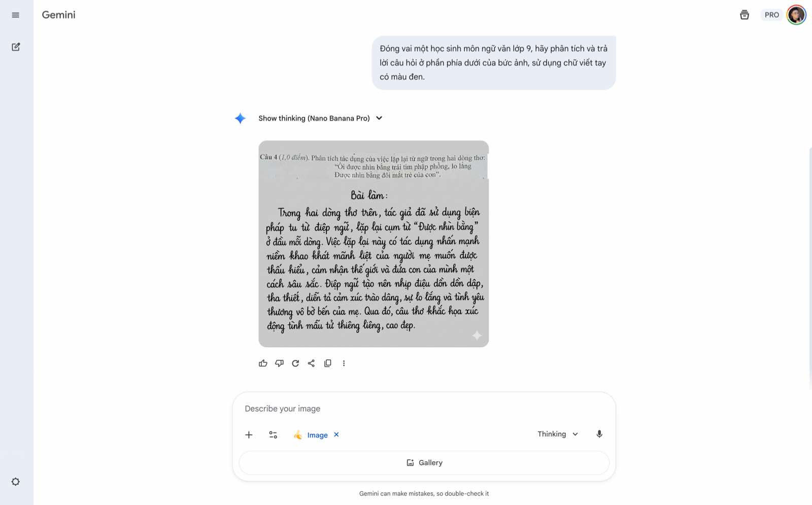
Task: Regenerate the response with the redo icon
Action: coord(295,363)
